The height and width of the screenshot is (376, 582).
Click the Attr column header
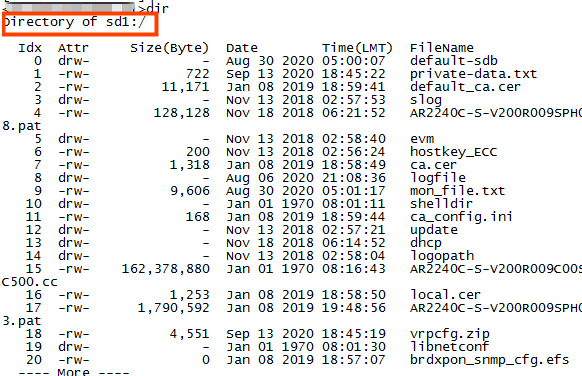click(73, 48)
